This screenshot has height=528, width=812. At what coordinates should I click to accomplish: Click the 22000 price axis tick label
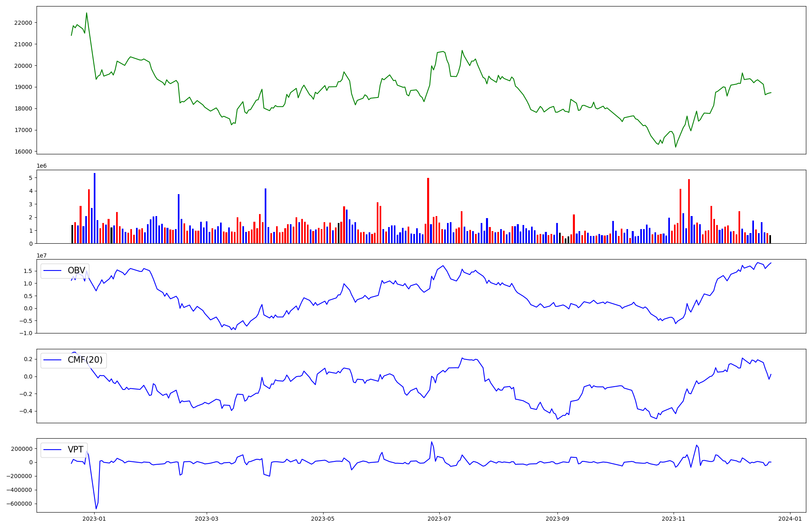pyautogui.click(x=23, y=23)
